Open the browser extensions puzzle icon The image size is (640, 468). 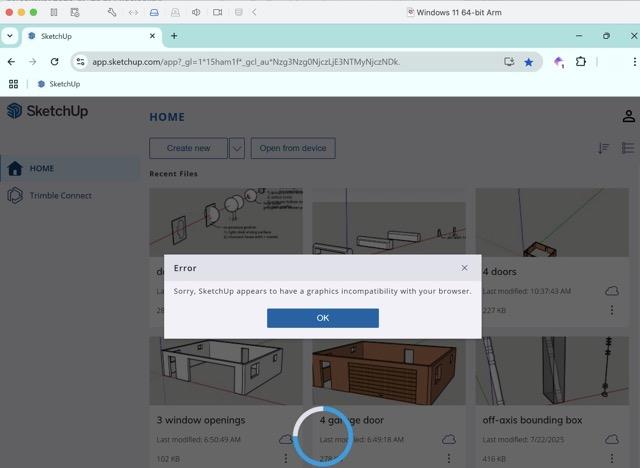[x=580, y=62]
